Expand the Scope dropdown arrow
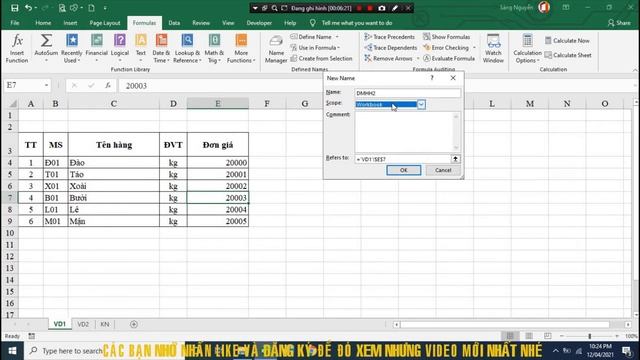The image size is (640, 360). (421, 104)
